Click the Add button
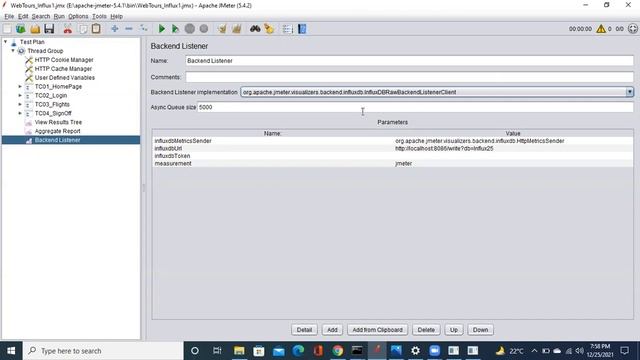Screen dimensions: 640x360 (x=332, y=330)
